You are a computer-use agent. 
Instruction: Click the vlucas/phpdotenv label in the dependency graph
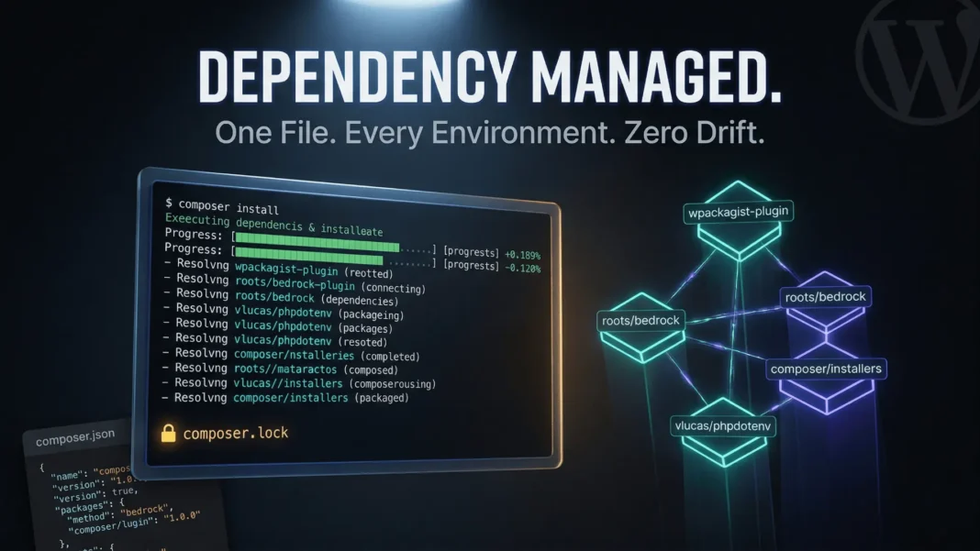tap(725, 425)
